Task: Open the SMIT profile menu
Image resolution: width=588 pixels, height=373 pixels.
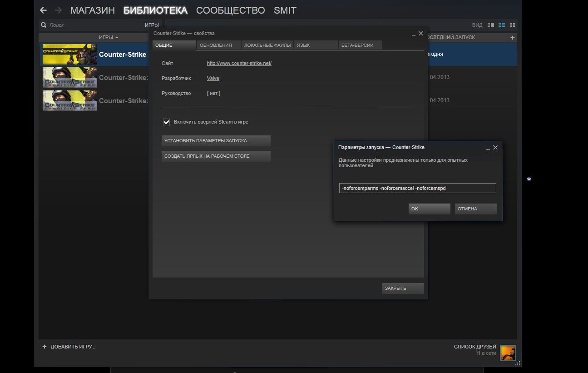Action: (x=285, y=10)
